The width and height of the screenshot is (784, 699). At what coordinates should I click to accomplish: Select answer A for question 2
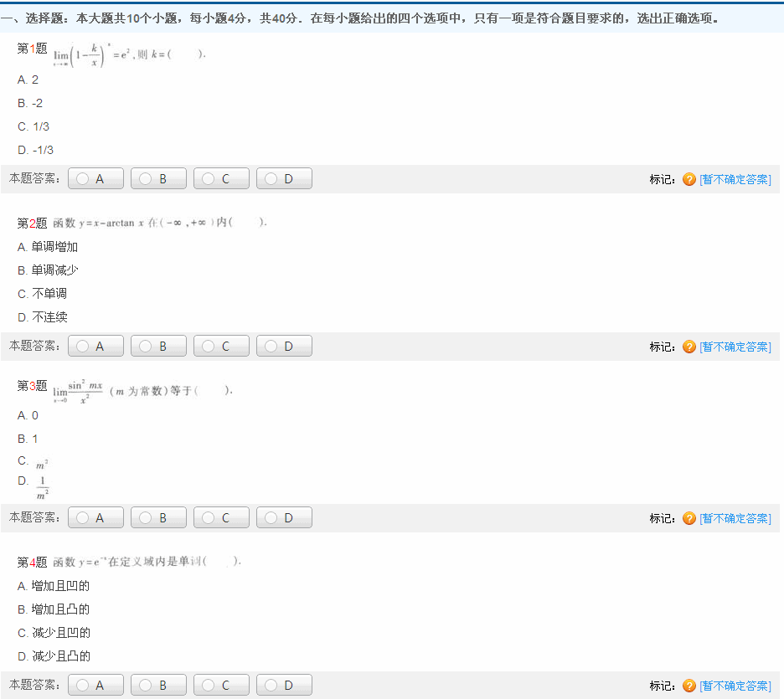point(95,347)
